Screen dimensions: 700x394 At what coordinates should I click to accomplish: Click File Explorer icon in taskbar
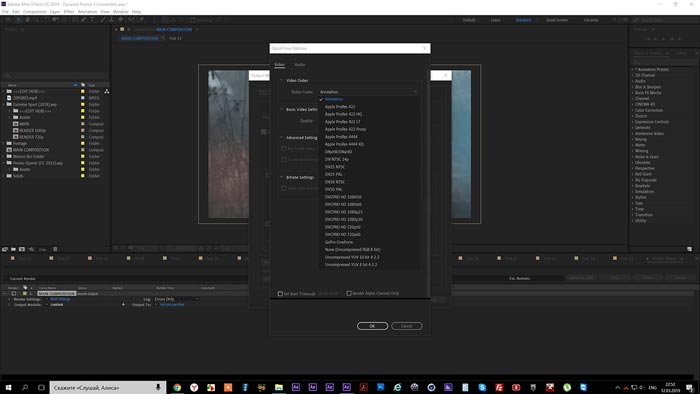point(279,387)
